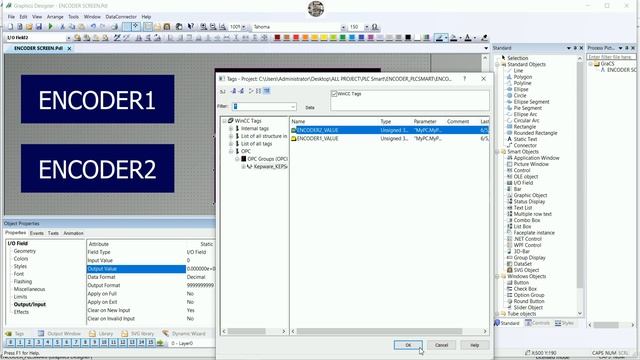Viewport: 640px width, 360px height.
Task: Click the Cut (scissors) toolbar icon
Action: pyautogui.click(x=62, y=27)
